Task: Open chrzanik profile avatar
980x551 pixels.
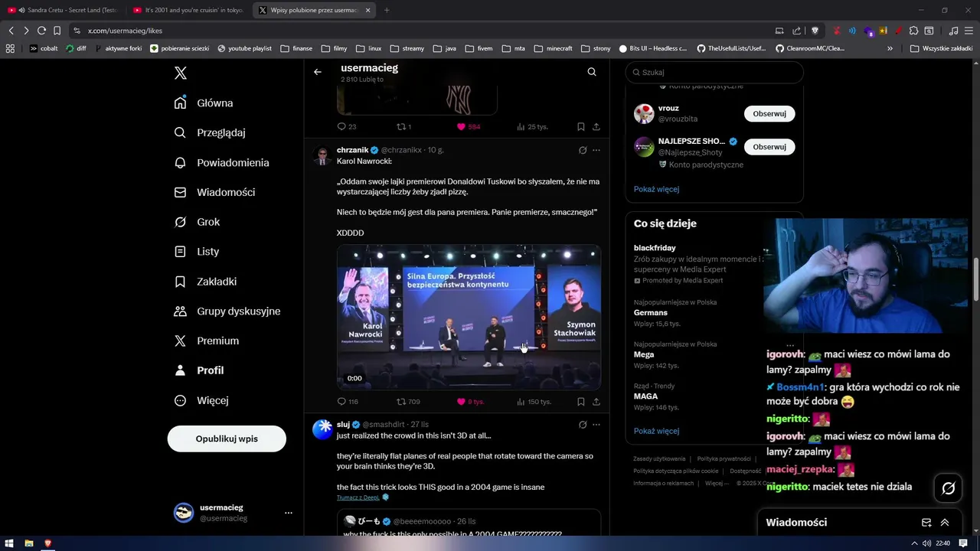Action: click(322, 156)
